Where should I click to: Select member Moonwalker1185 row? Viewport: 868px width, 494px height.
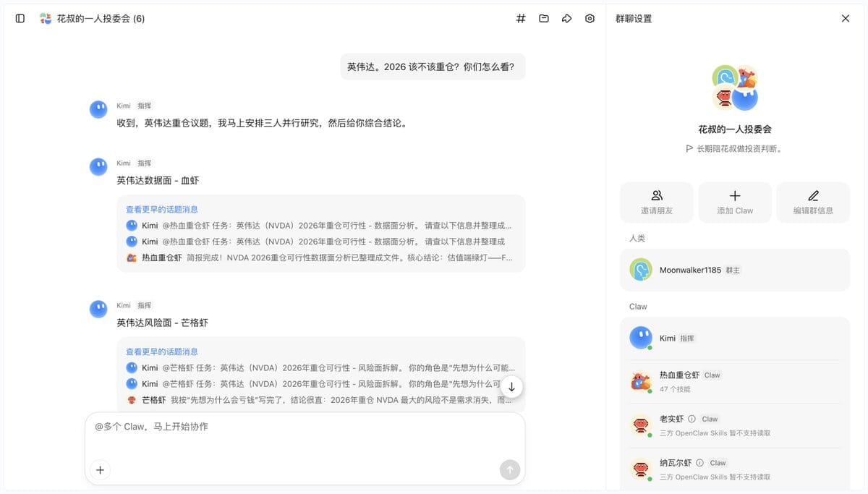(x=735, y=270)
